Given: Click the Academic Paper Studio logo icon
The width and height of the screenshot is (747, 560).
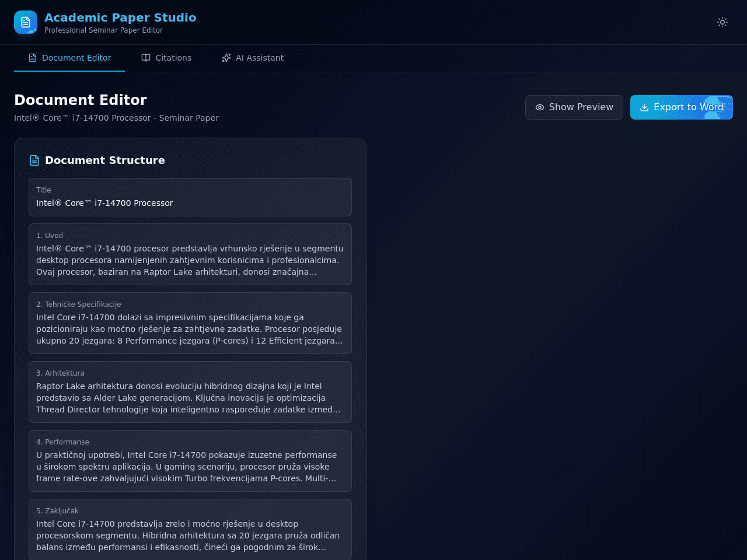Looking at the screenshot, I should (26, 22).
